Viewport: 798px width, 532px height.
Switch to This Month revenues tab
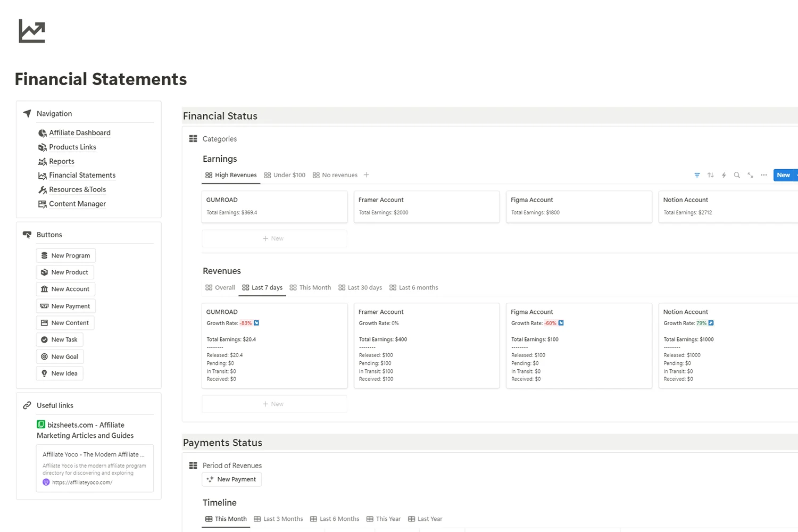coord(310,287)
